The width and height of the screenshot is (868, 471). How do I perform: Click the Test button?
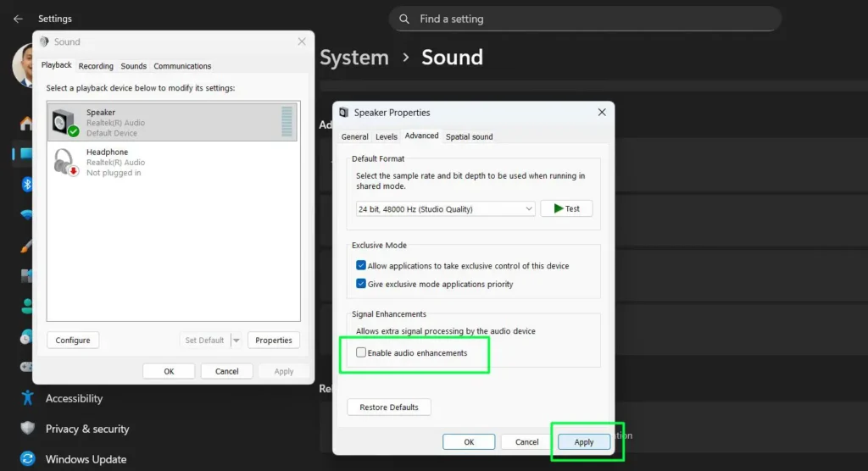pyautogui.click(x=566, y=208)
